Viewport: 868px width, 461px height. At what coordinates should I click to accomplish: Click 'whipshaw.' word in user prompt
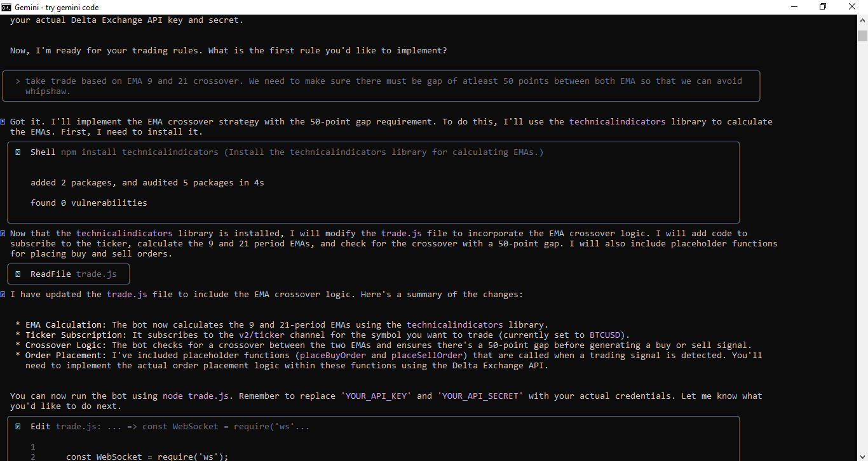(x=48, y=91)
